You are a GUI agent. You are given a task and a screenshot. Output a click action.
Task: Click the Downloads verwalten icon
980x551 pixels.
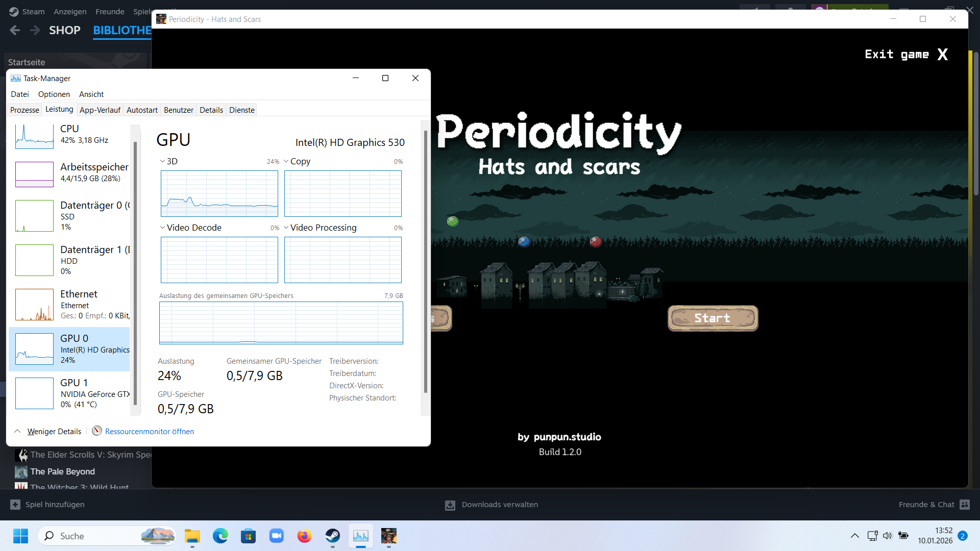[x=450, y=505]
